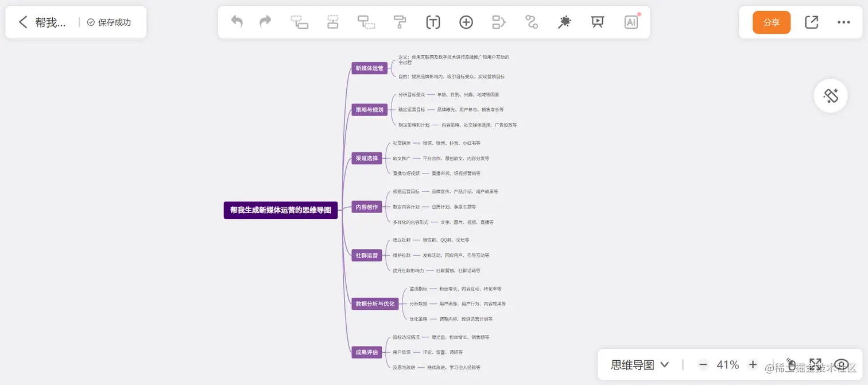Go back using the left chevron arrow
This screenshot has height=385, width=868.
[x=23, y=22]
